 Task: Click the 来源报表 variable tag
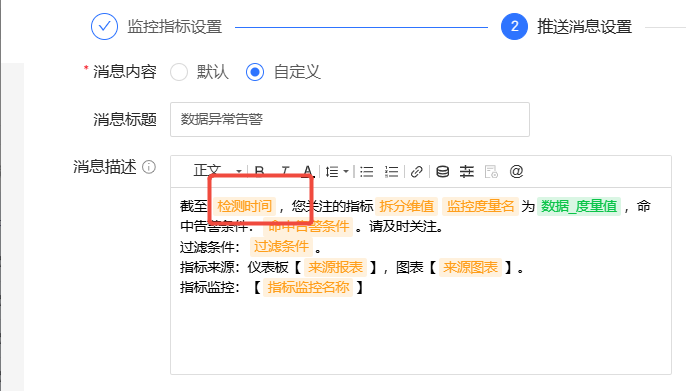[x=336, y=267]
